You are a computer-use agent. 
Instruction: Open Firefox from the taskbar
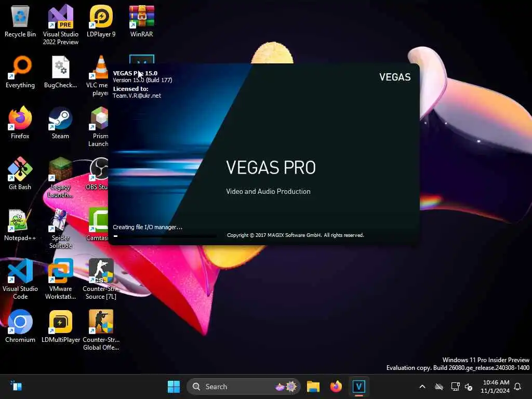click(x=336, y=387)
